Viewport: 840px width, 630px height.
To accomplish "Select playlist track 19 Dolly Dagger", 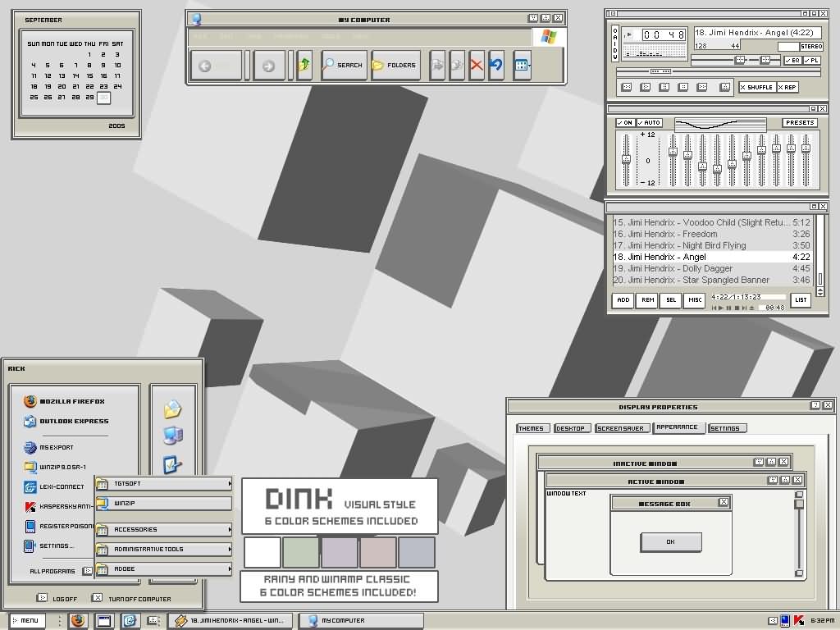I will click(711, 268).
